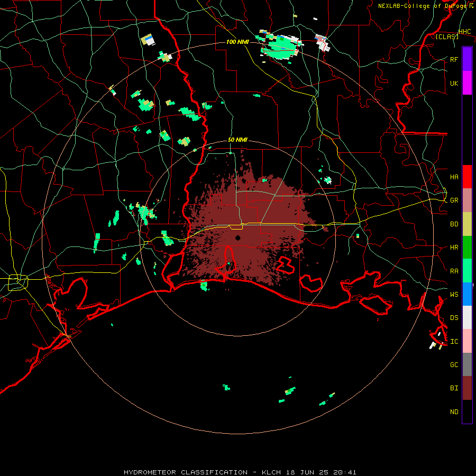Click the DS legend label
This screenshot has height=476, width=476.
point(454,318)
